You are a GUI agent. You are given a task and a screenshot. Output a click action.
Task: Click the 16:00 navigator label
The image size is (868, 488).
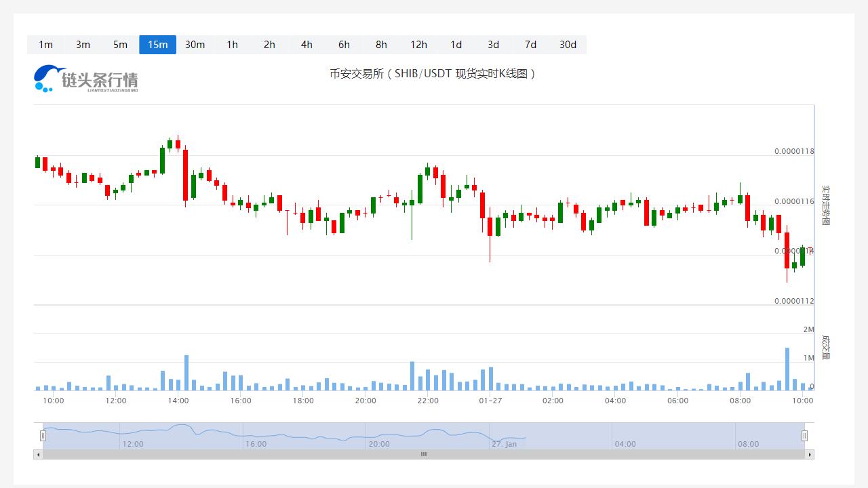[x=256, y=444]
